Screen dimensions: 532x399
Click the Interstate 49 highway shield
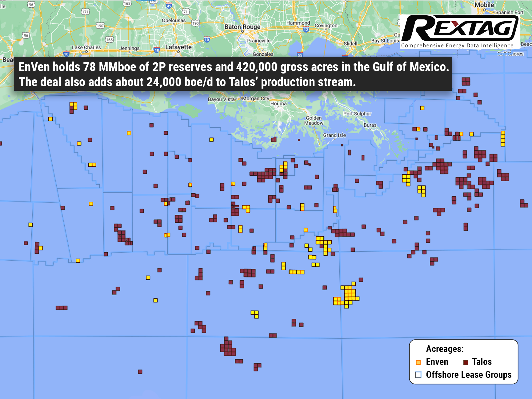point(169,5)
